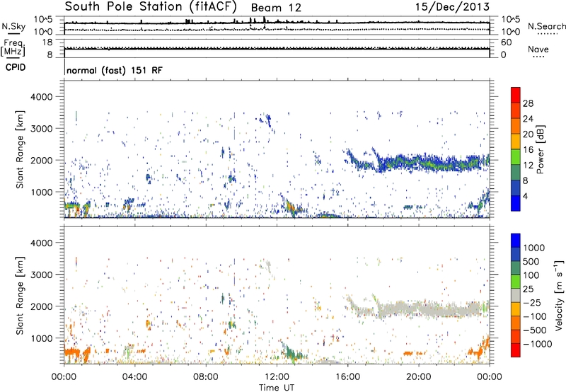Click 'Slant Range [km]' label of velocity panel
Screen dimensions: 566x392
[20, 295]
